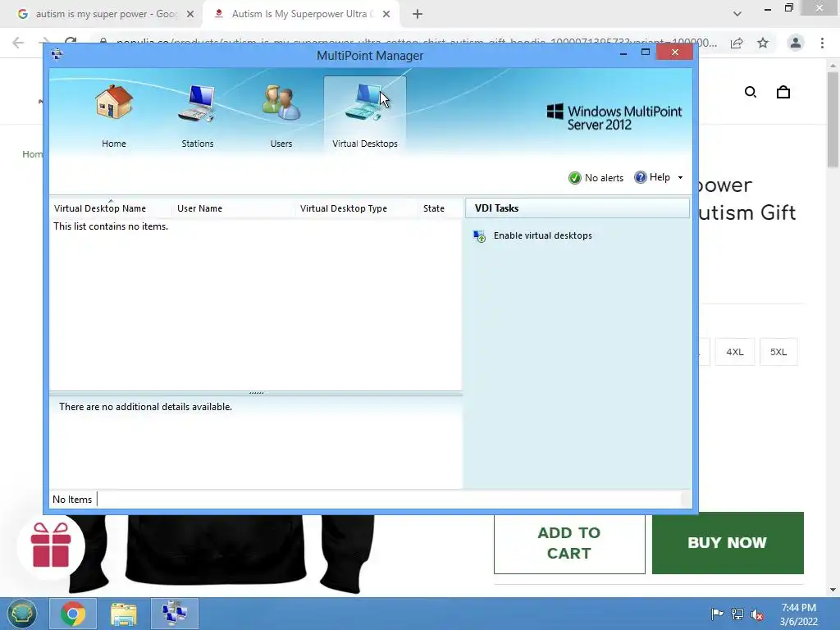Open the Help button

652,177
